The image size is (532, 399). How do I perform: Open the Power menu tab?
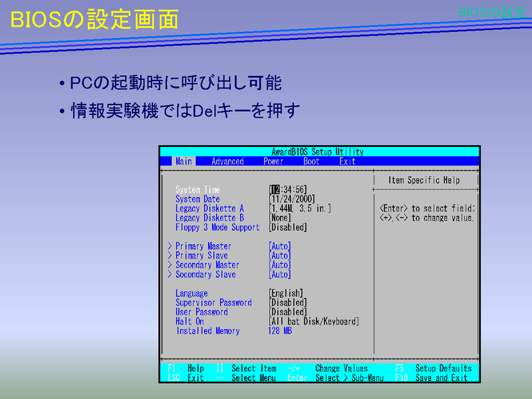(x=273, y=162)
